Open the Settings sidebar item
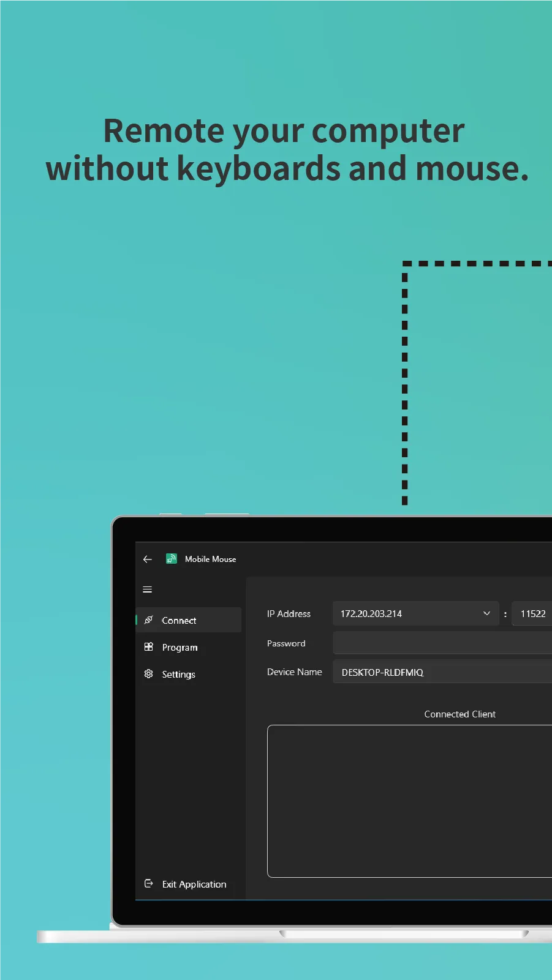552x980 pixels. click(x=189, y=674)
